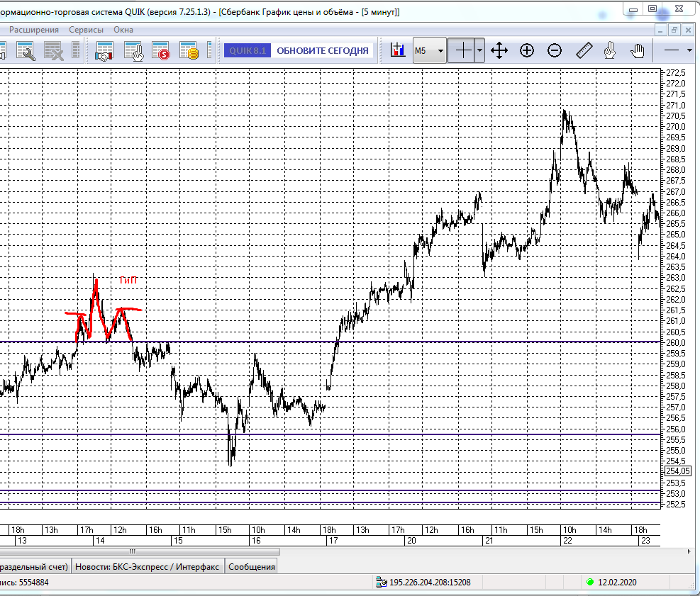Click the new chart icon with bars
Screen dimensions: 700x596
(397, 50)
